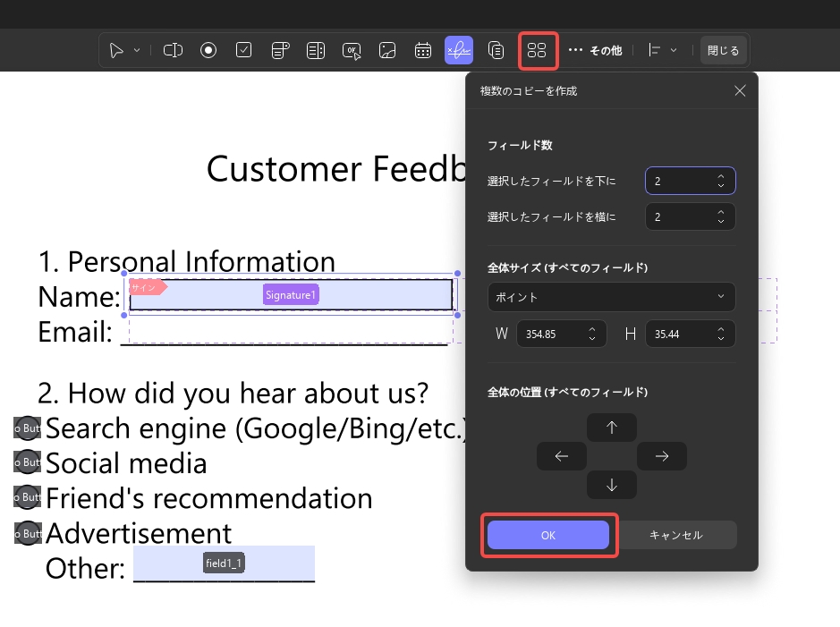Image resolution: width=840 pixels, height=627 pixels.
Task: Move all fields right with arrow
Action: pyautogui.click(x=662, y=456)
